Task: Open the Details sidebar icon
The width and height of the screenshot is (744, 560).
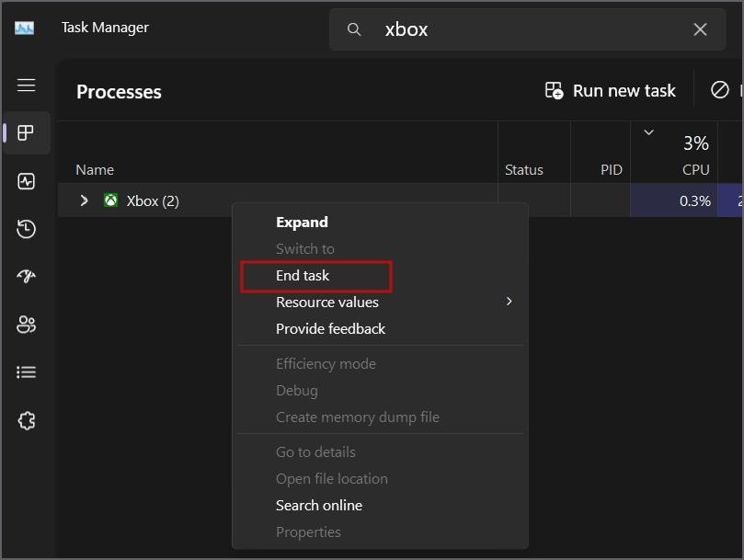Action: (x=26, y=372)
